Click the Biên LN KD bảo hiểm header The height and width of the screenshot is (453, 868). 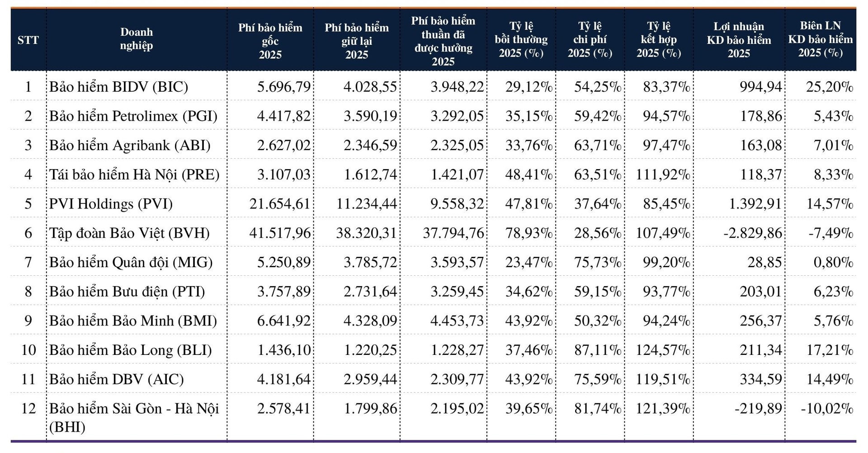click(x=820, y=39)
